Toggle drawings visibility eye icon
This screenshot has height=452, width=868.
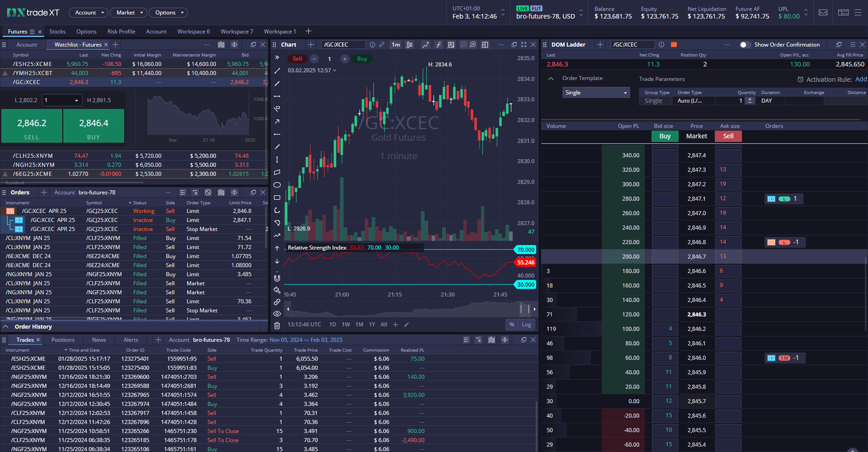277,314
